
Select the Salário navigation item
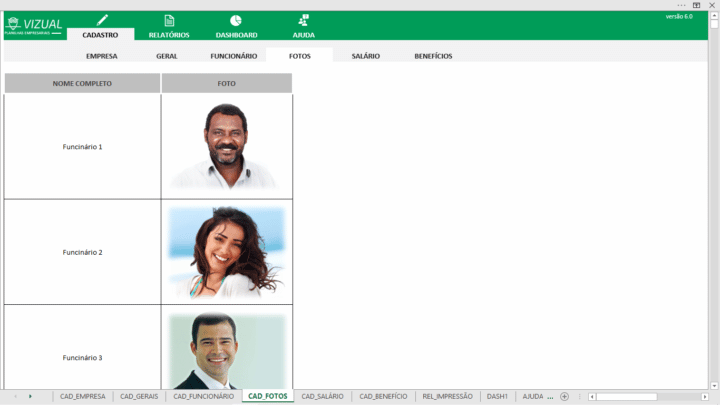pos(365,56)
